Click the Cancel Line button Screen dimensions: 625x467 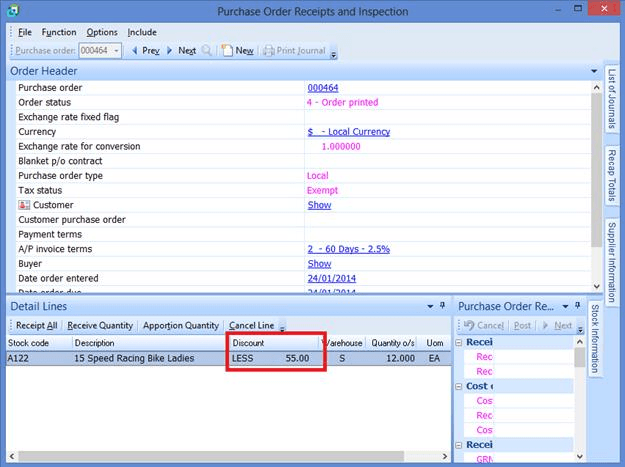point(251,325)
